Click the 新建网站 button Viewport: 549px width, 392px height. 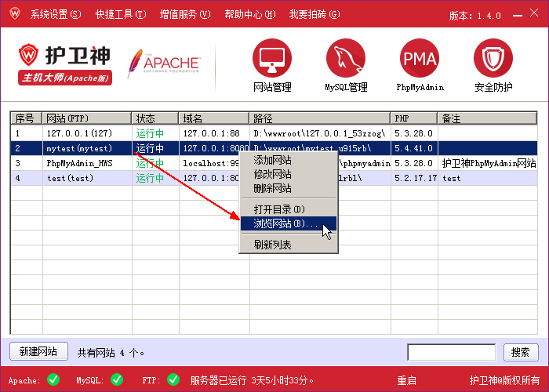coord(38,351)
